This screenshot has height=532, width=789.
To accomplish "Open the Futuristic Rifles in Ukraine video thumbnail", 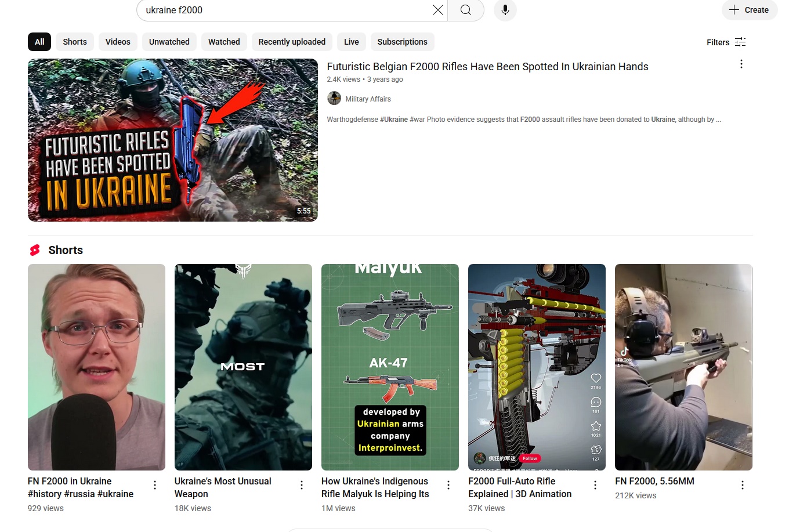I will coord(173,140).
